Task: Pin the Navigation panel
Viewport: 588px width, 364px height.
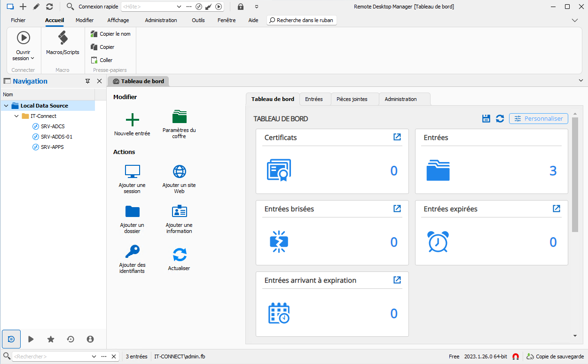Action: [x=87, y=81]
